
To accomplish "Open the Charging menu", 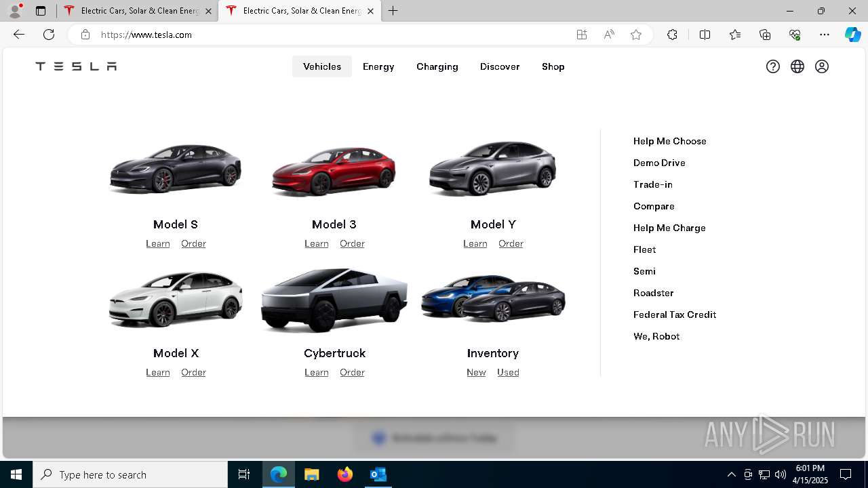I will pos(437,66).
